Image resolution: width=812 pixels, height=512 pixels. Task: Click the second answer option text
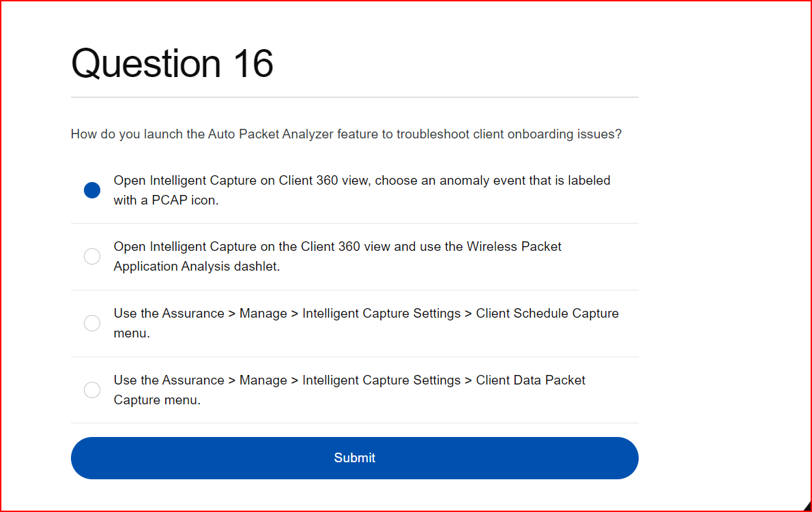[x=337, y=256]
